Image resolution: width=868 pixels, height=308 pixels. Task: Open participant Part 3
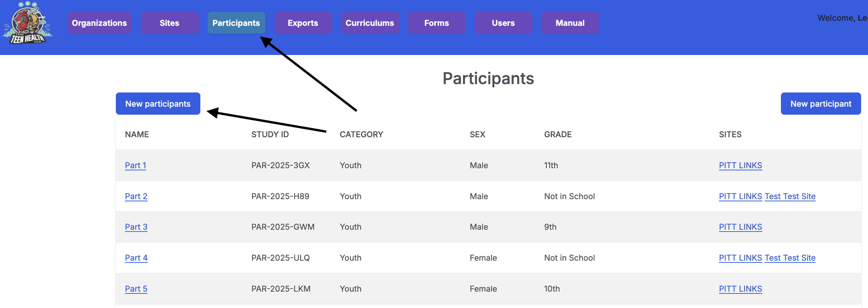point(136,227)
